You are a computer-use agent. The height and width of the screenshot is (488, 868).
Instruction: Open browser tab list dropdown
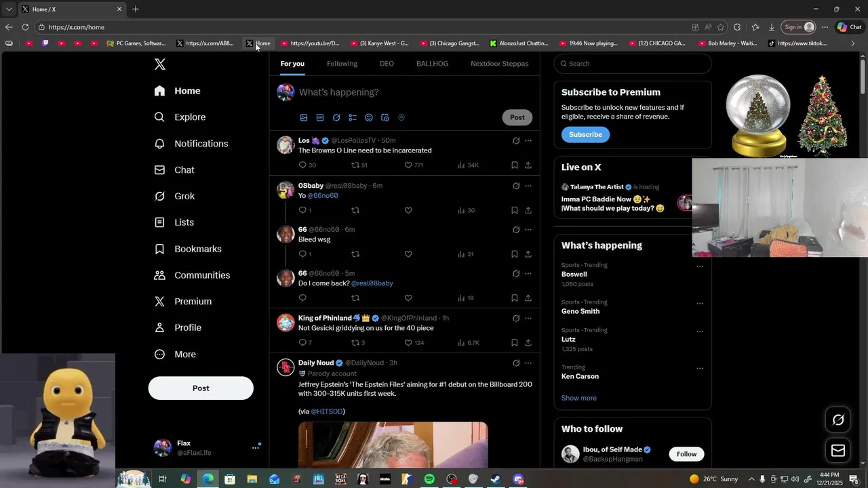point(9,9)
